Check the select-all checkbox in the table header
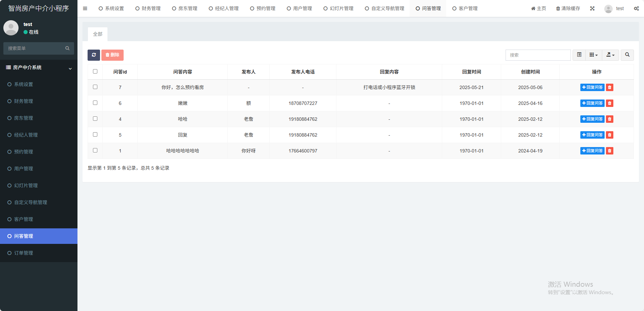The image size is (644, 311). pyautogui.click(x=95, y=72)
